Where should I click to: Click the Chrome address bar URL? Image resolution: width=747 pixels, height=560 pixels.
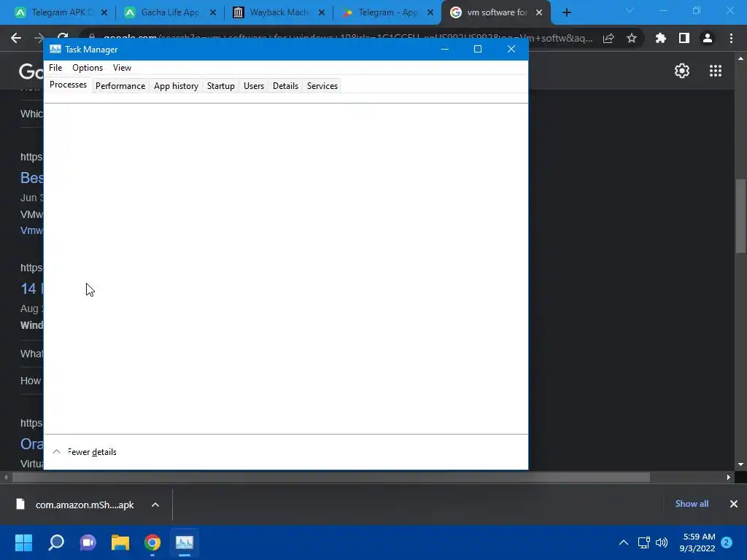[x=348, y=36]
